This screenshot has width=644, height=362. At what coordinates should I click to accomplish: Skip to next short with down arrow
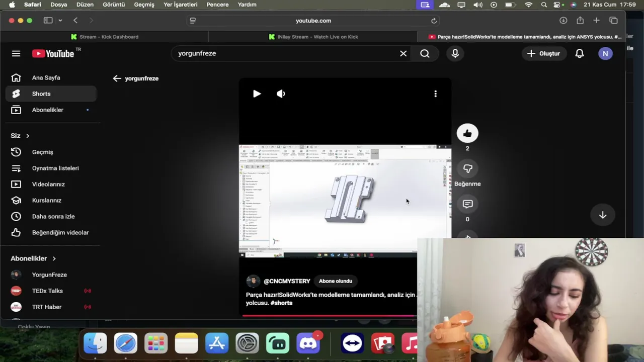(602, 215)
